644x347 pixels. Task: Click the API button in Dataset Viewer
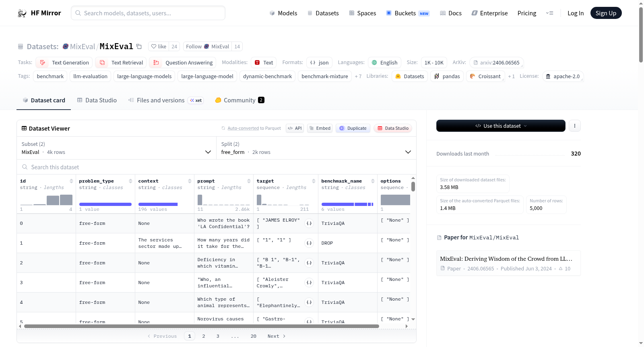[x=295, y=128]
